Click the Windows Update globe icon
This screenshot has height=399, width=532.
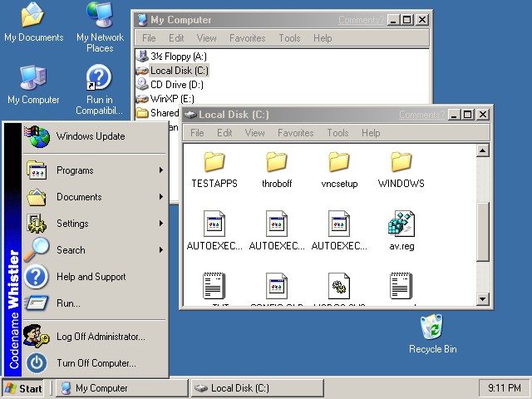coord(37,136)
